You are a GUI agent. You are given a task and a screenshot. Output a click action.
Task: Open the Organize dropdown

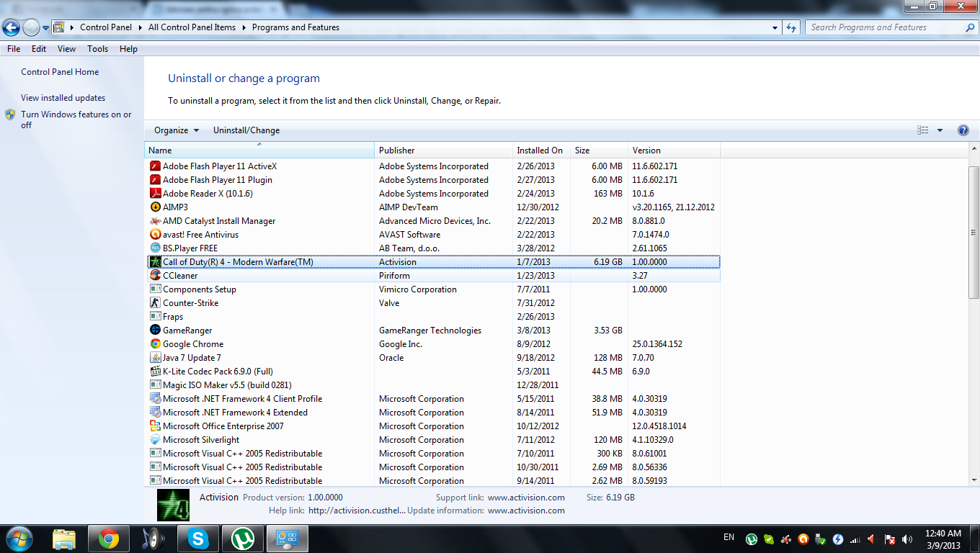pos(177,130)
